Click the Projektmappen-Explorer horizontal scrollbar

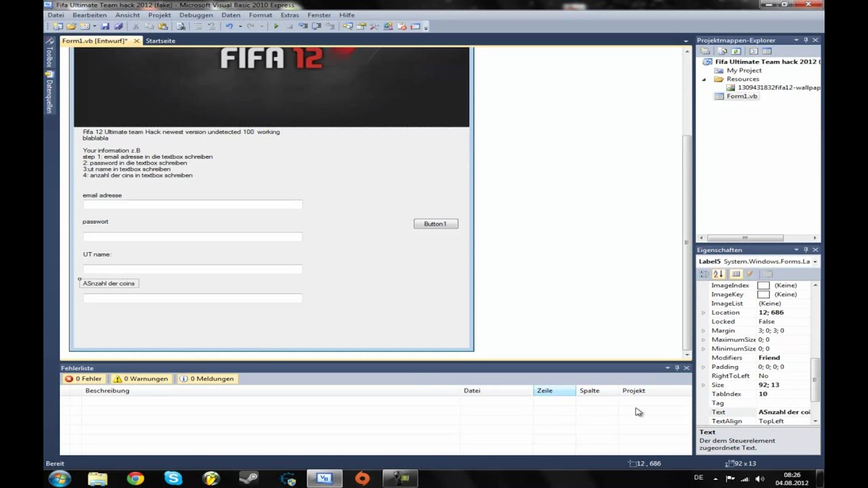(x=745, y=238)
